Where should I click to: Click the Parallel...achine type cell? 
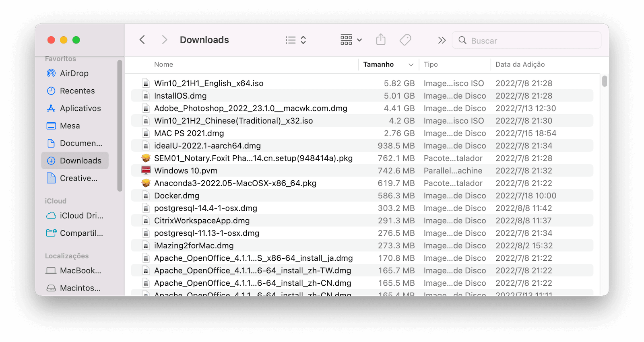click(453, 171)
